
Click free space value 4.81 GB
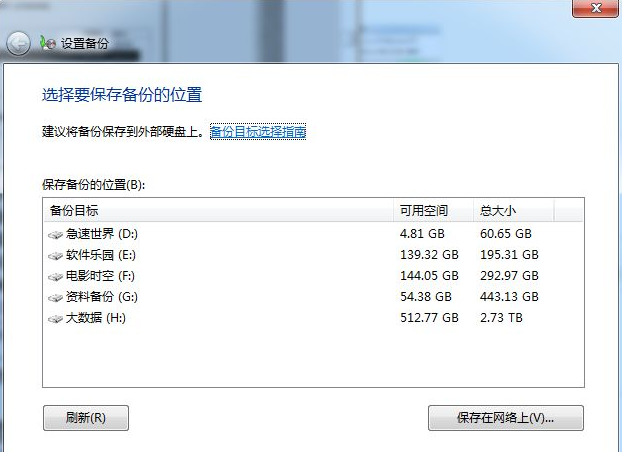tap(422, 234)
